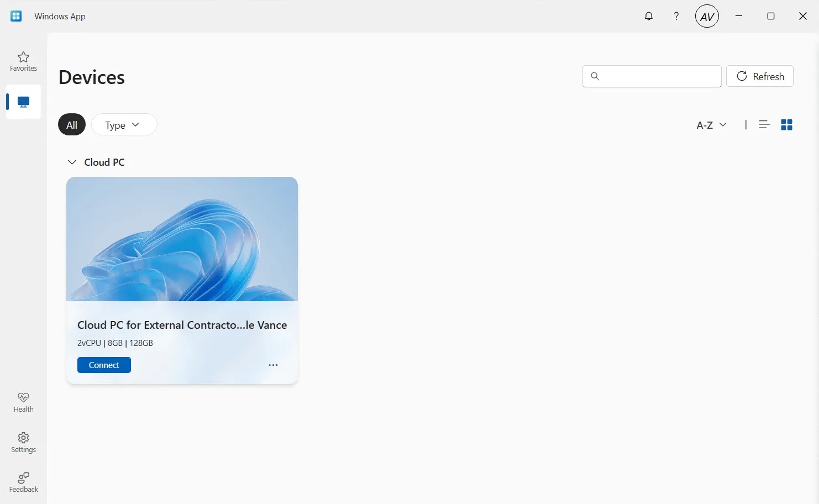The height and width of the screenshot is (504, 819).
Task: Click the Windows App logo icon
Action: pyautogui.click(x=16, y=16)
